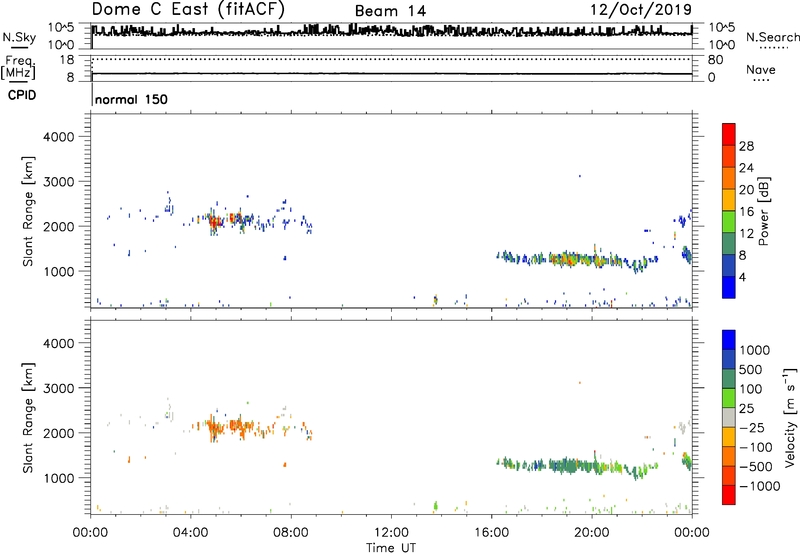Click the date '12/Oct/2019'

[641, 10]
